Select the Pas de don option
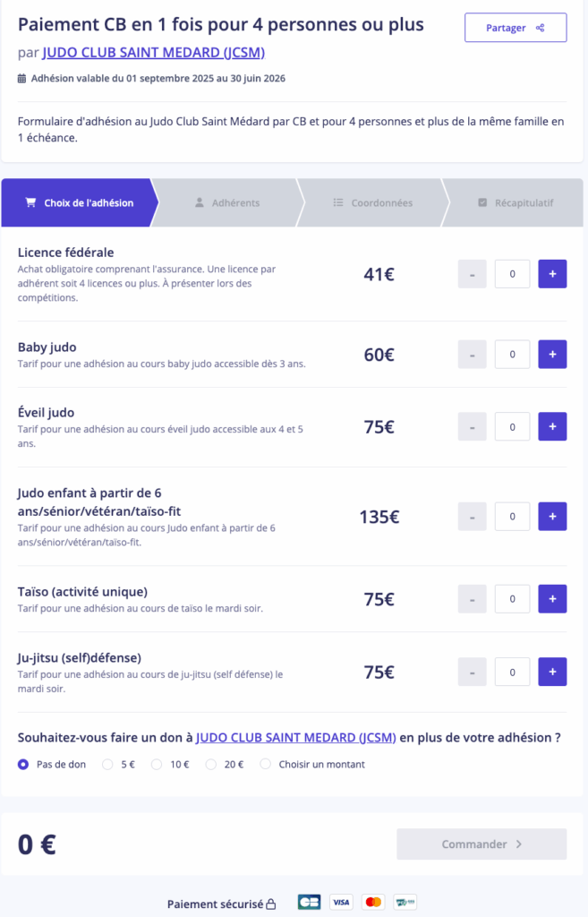The image size is (588, 917). (23, 765)
